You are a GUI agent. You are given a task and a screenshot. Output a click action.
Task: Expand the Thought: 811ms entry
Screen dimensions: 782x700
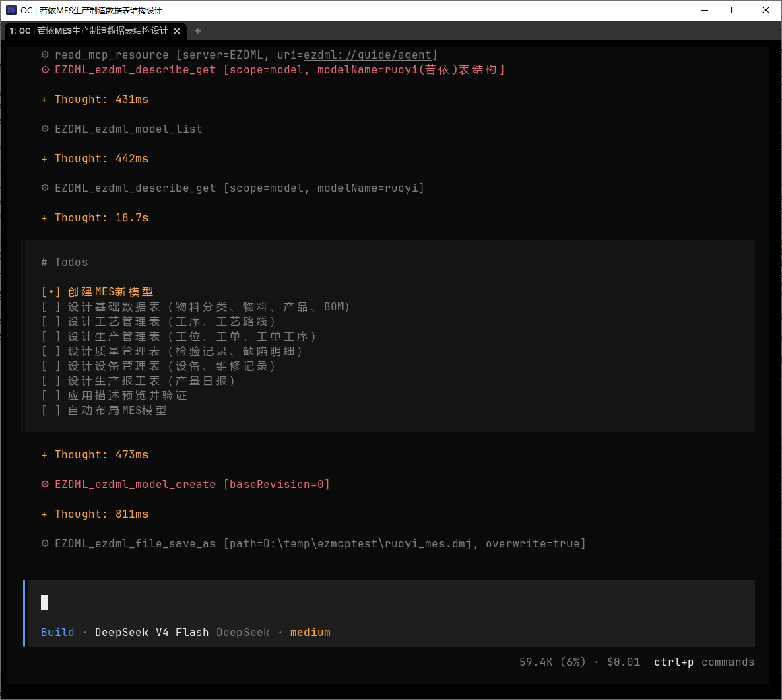(95, 514)
